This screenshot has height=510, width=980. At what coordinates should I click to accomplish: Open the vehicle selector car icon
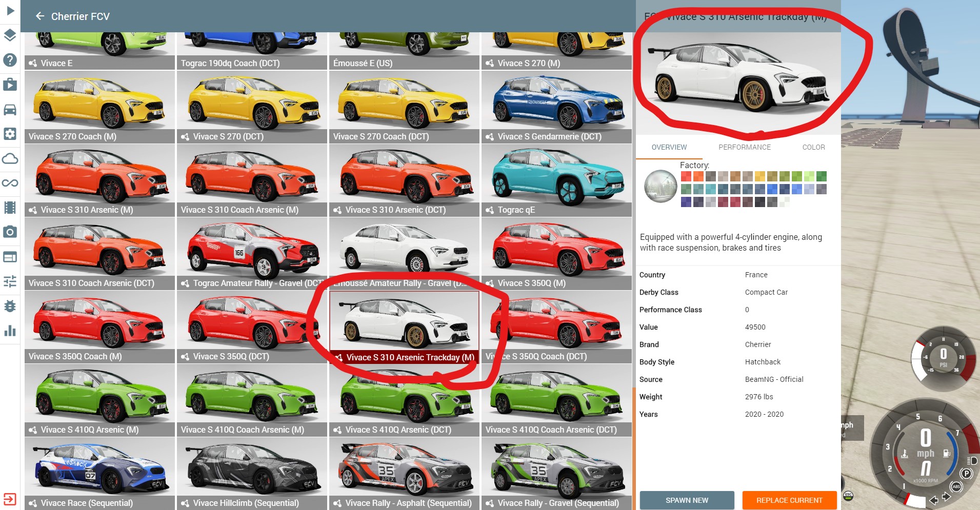10,109
